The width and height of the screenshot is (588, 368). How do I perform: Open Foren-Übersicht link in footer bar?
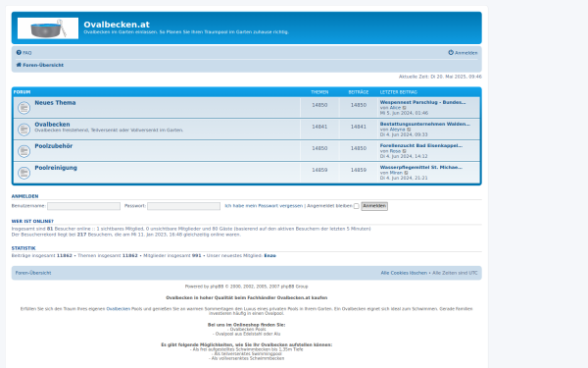pos(33,273)
